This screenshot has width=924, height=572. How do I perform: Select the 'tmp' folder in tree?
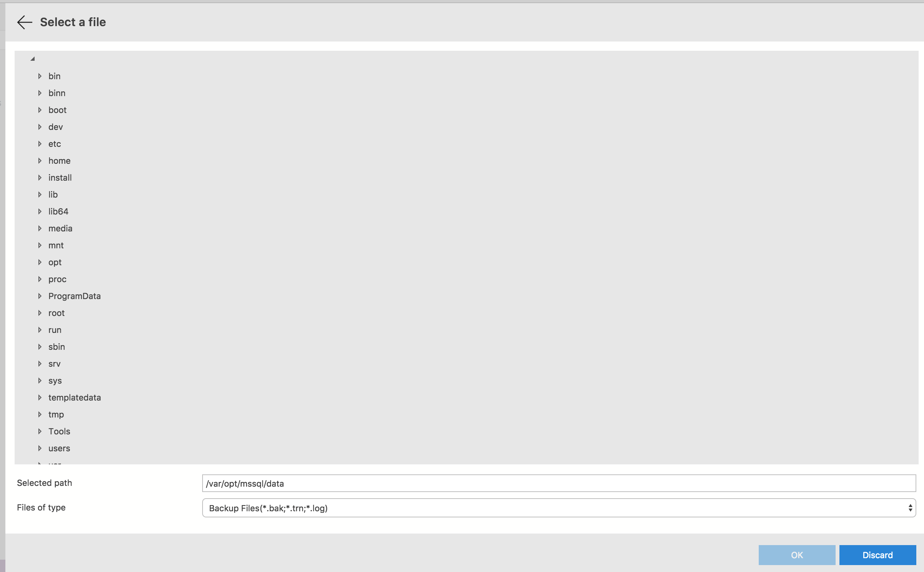[x=57, y=414]
